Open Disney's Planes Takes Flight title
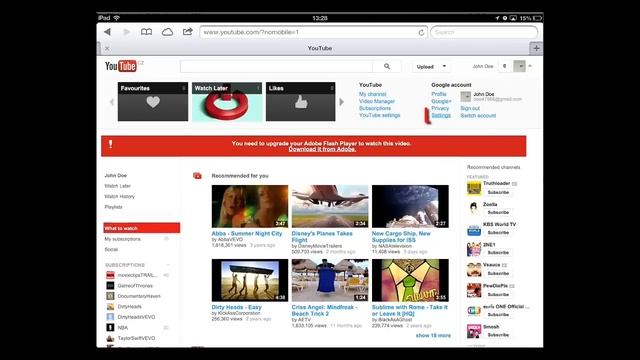The width and height of the screenshot is (640, 360). [322, 237]
